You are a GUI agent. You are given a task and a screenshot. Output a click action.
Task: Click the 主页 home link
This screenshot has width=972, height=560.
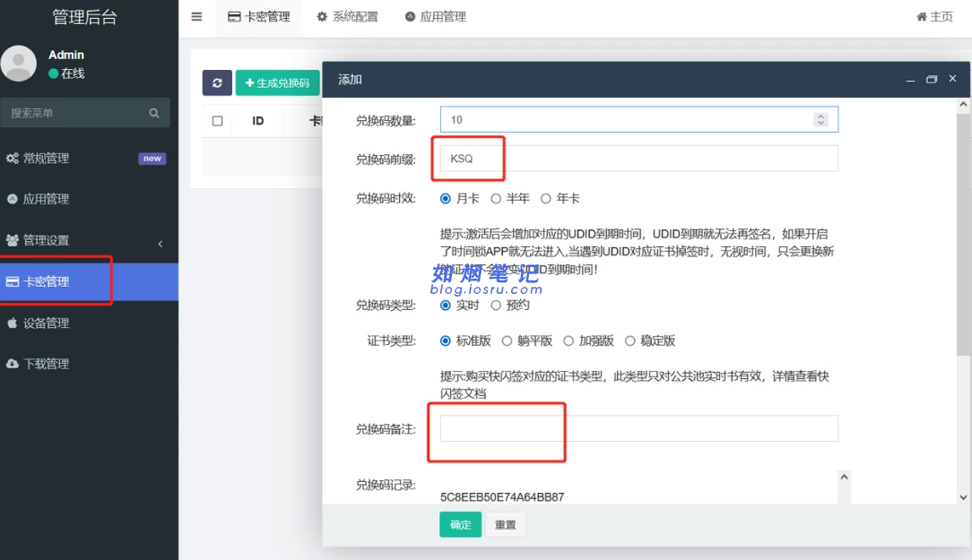point(935,17)
